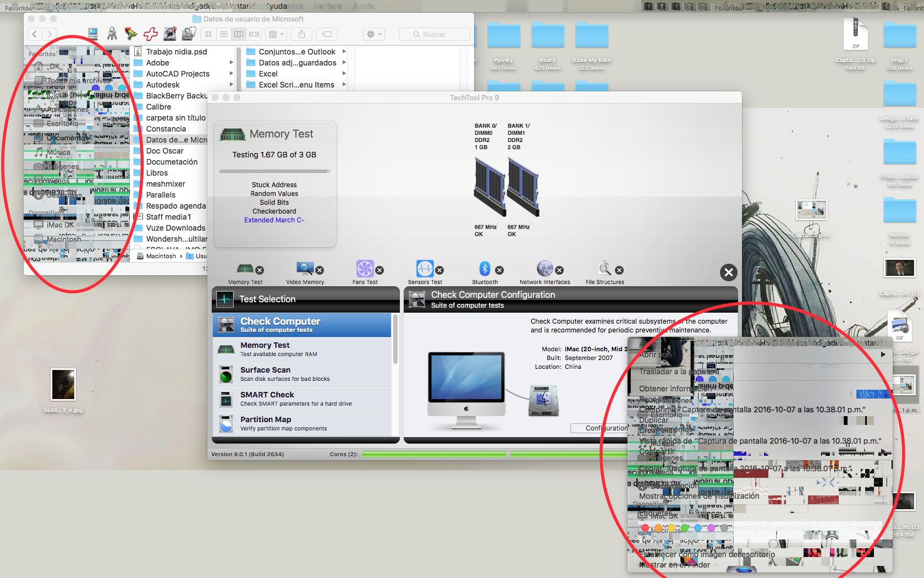Click the Memory Test icon in test queue
The width and height of the screenshot is (924, 578).
[245, 269]
